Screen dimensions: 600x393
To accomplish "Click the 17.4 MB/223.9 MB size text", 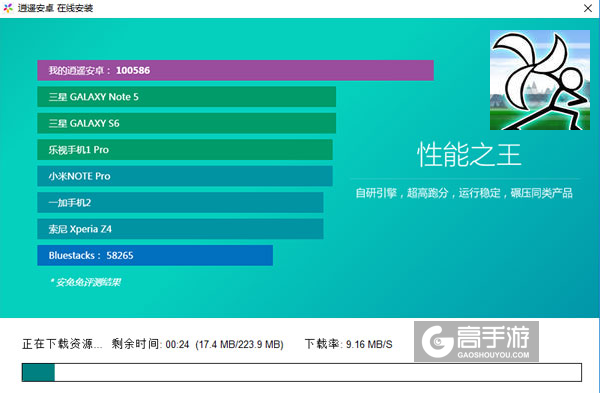I will pos(240,344).
